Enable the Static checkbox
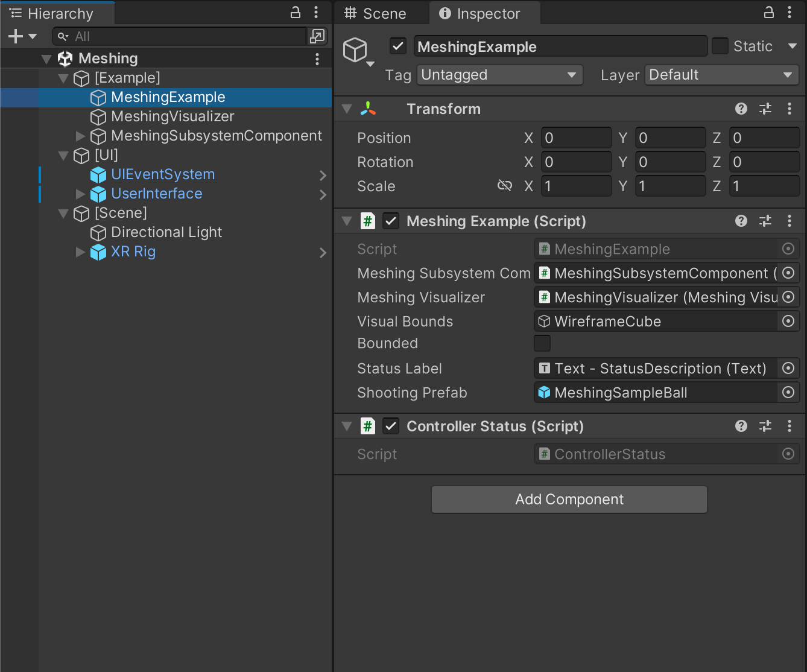The image size is (807, 672). click(720, 46)
